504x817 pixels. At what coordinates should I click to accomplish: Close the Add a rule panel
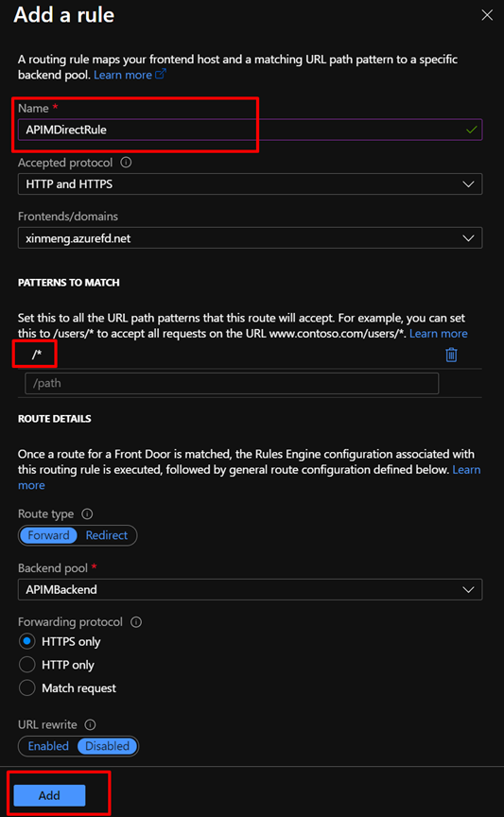point(487,15)
